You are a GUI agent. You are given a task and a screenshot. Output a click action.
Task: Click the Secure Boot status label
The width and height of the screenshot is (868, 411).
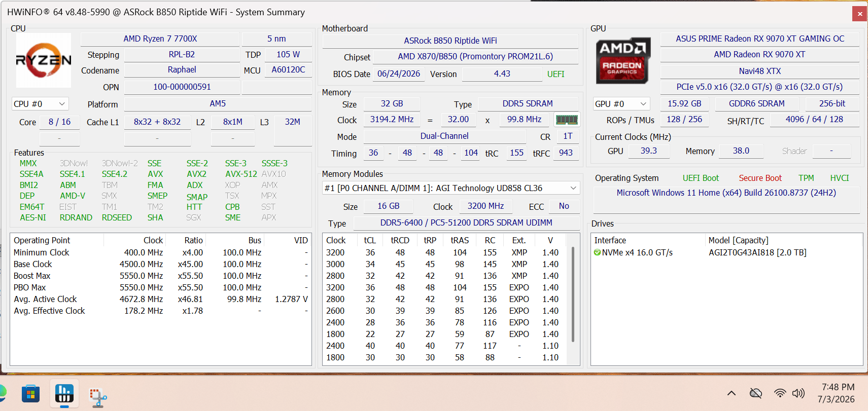[760, 178]
